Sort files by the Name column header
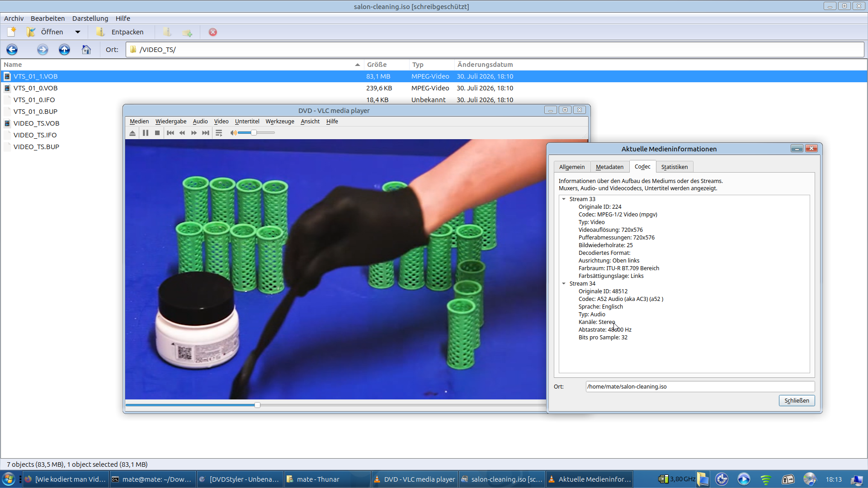 tap(182, 65)
